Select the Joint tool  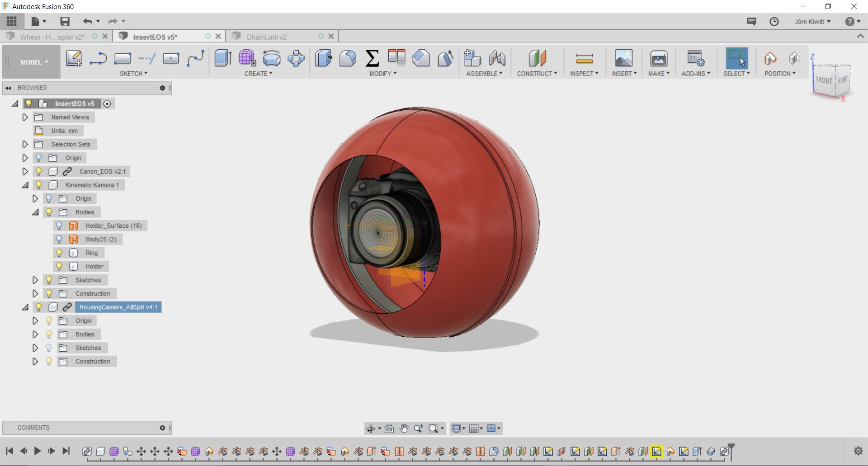(x=497, y=58)
